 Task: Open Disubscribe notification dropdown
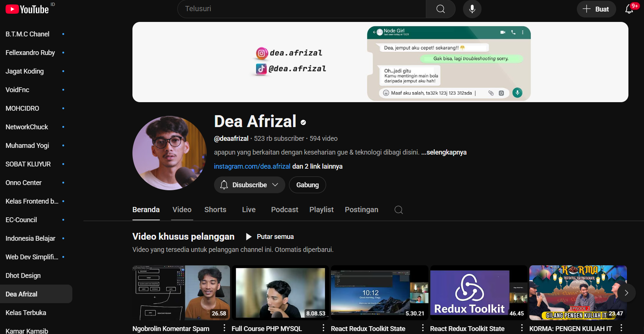point(249,185)
